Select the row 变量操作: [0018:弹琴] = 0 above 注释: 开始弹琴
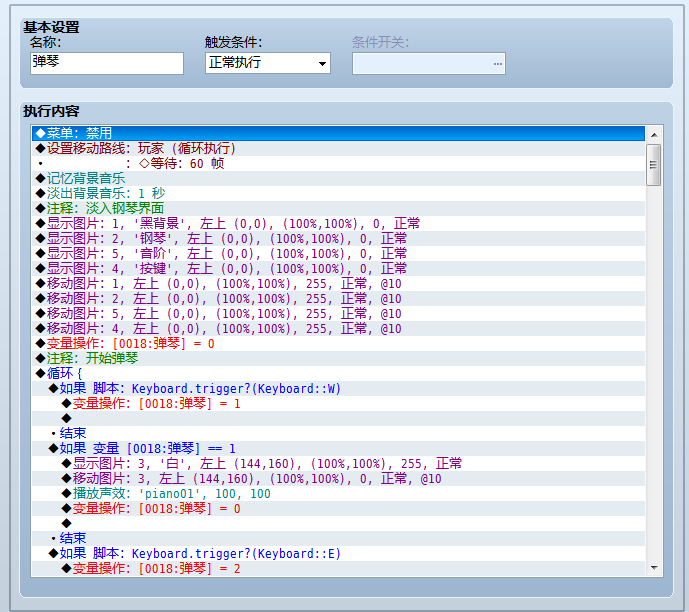Viewport: 689px width, 612px height. point(338,343)
